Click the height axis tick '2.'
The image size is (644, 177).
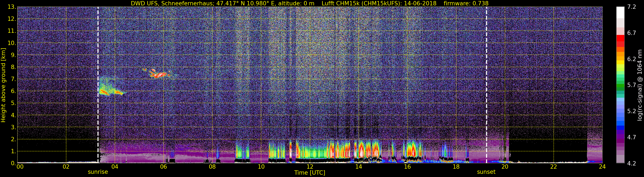tap(13, 139)
